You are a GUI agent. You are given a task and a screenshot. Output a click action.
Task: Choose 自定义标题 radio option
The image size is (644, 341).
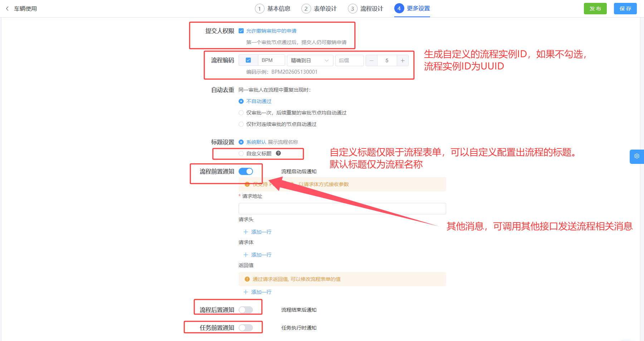tap(241, 154)
